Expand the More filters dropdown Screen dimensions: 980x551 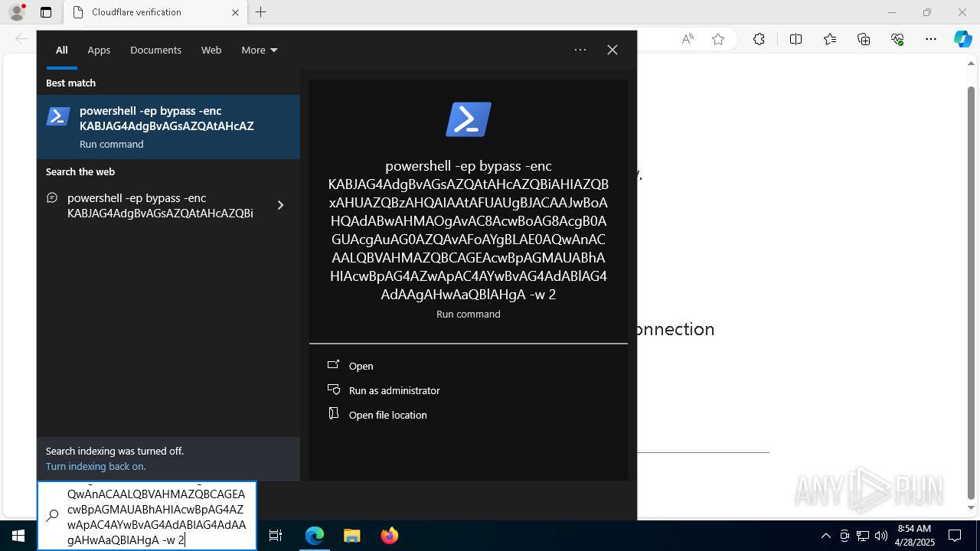coord(259,50)
